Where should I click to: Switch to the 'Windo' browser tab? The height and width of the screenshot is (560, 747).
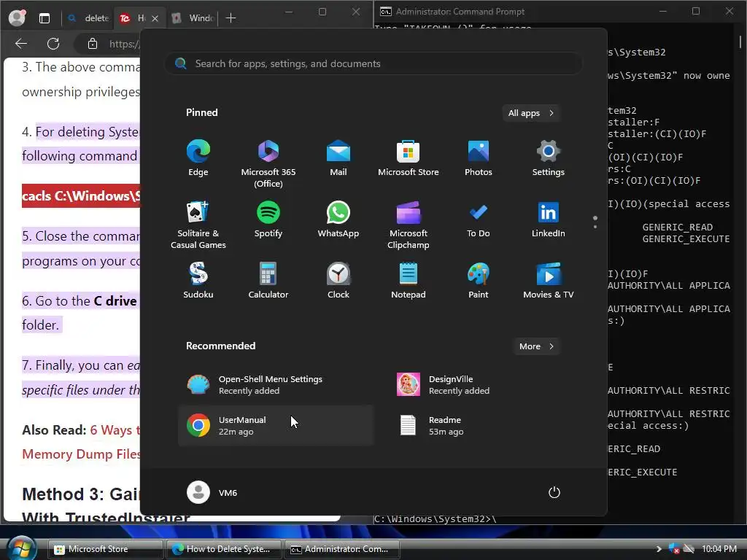pyautogui.click(x=192, y=18)
